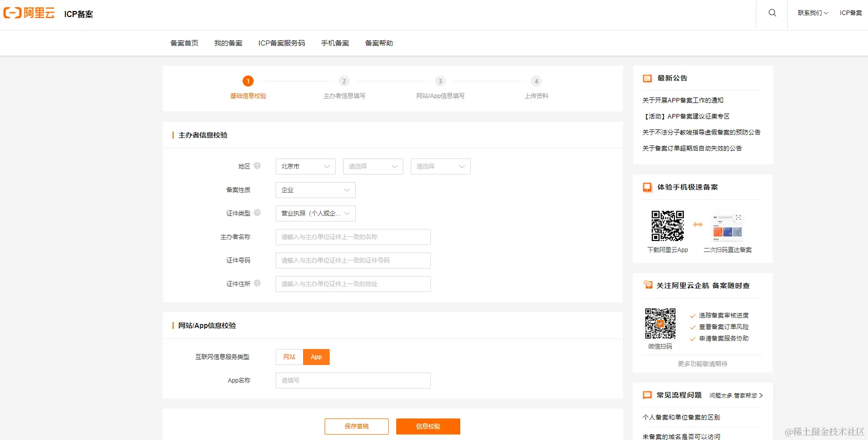Click step 4 circle 上传资料

pos(536,81)
